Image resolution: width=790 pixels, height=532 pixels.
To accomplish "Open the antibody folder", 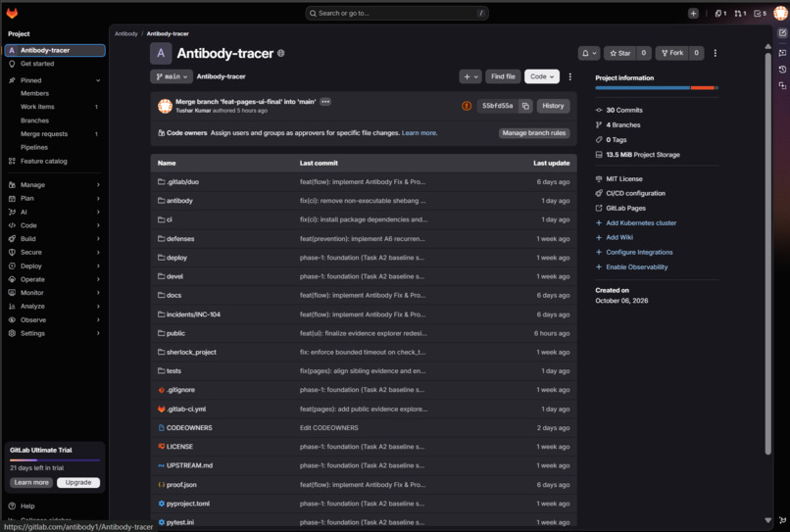I will tap(179, 201).
